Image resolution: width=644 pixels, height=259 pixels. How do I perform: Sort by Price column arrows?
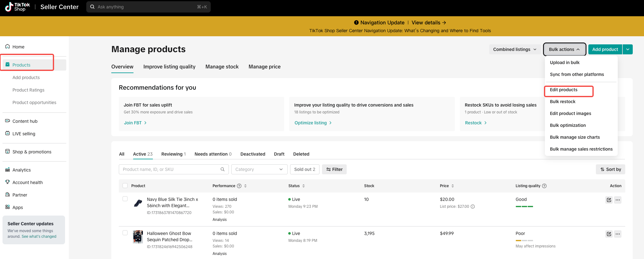pyautogui.click(x=453, y=186)
